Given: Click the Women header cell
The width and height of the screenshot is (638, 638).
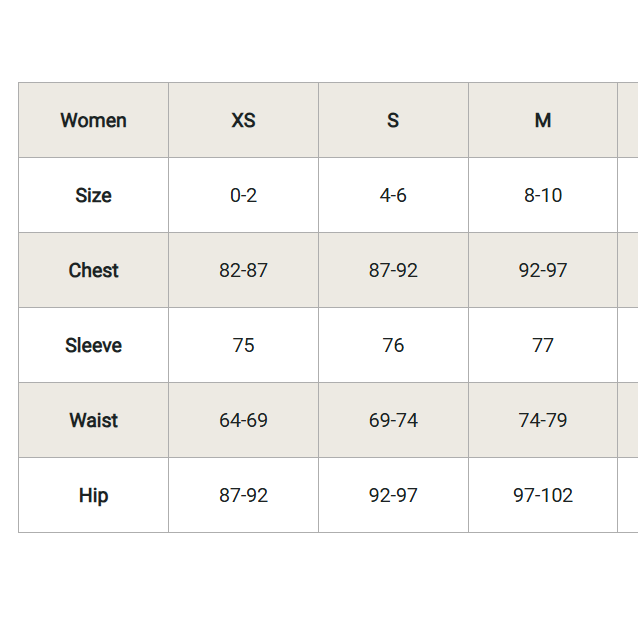Looking at the screenshot, I should click(x=93, y=120).
